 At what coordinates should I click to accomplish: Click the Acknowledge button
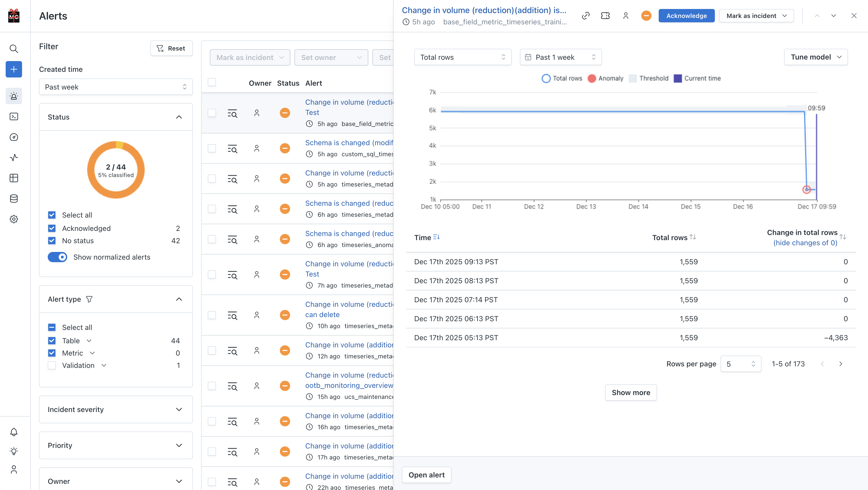tap(686, 16)
